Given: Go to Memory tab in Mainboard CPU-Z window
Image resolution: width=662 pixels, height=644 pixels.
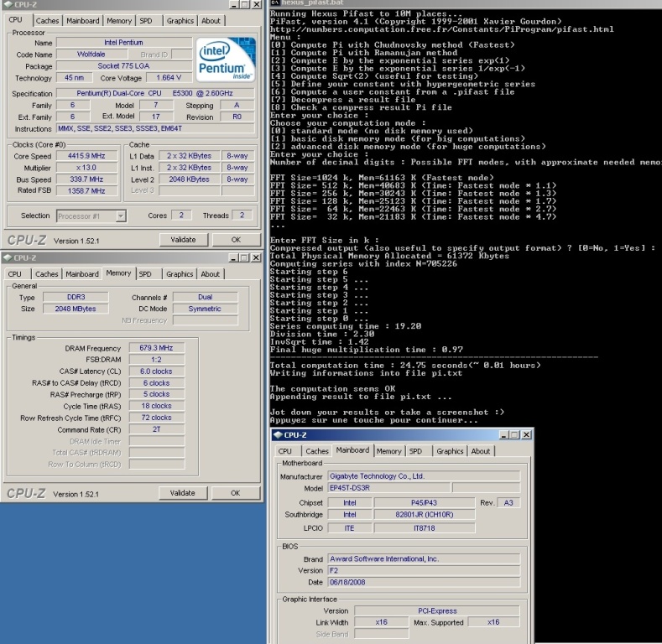Looking at the screenshot, I should (x=388, y=451).
